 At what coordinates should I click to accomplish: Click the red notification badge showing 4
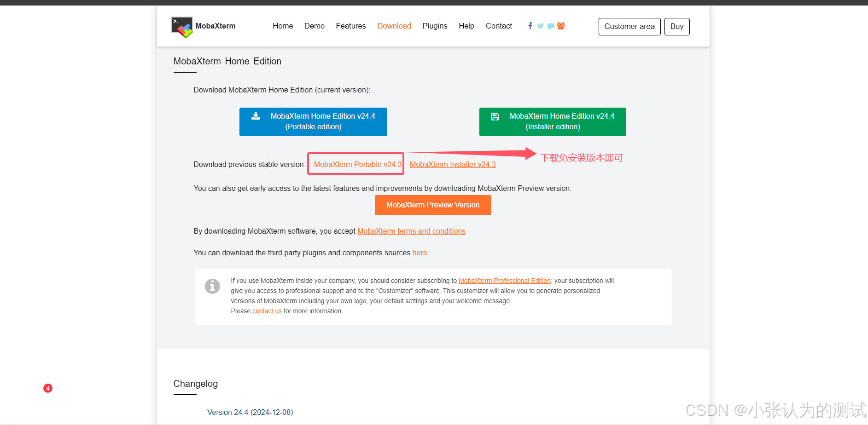point(48,388)
